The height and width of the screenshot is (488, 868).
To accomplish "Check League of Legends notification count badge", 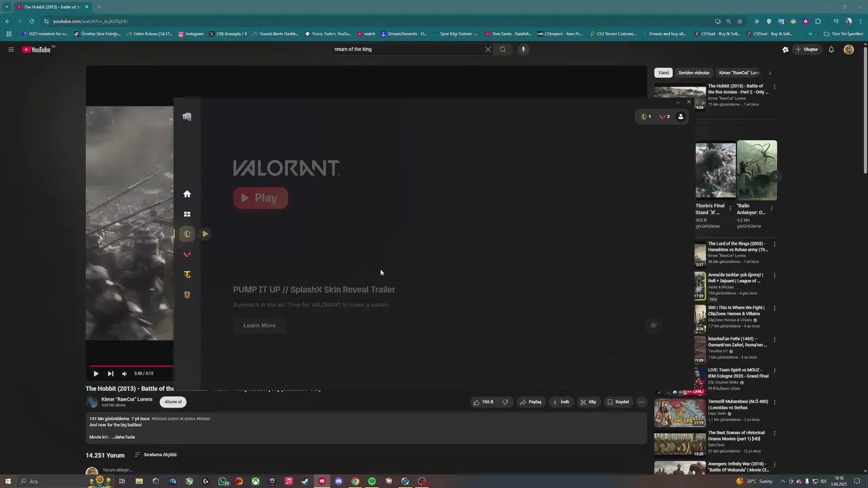I will pyautogui.click(x=646, y=117).
